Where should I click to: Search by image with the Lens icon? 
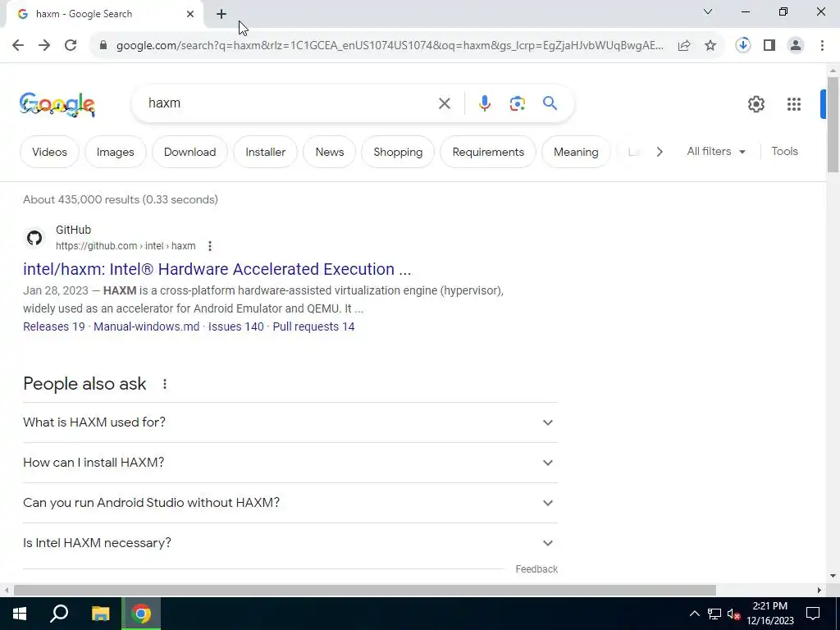point(518,103)
